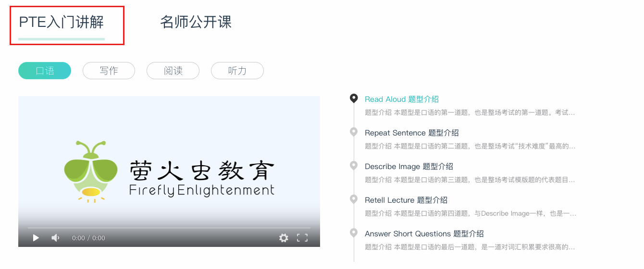Open video settings gear icon
644x269 pixels.
284,238
